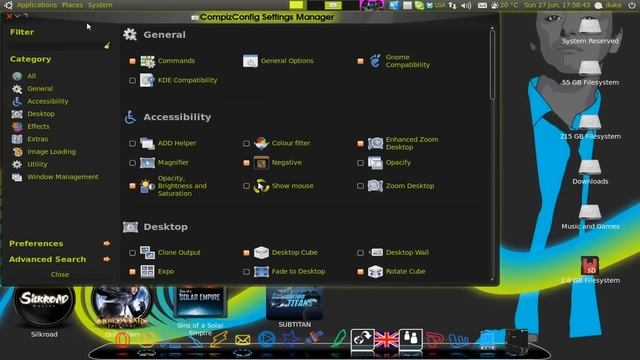Screen dimensions: 640x360
Task: Open the Applications menu
Action: tap(37, 5)
